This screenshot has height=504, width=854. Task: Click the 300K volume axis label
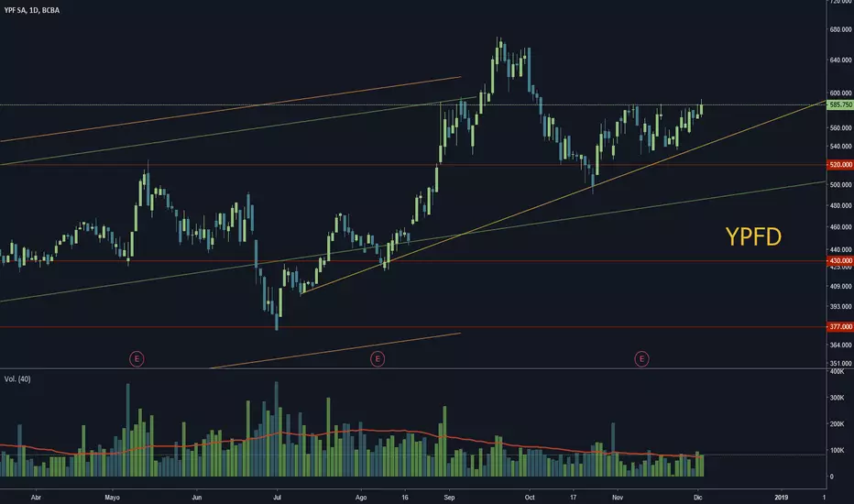(x=837, y=399)
